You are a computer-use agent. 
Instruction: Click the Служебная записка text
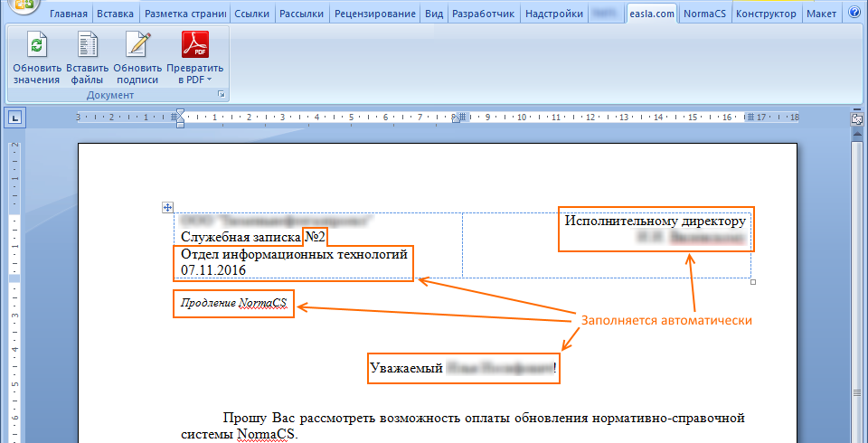[242, 238]
